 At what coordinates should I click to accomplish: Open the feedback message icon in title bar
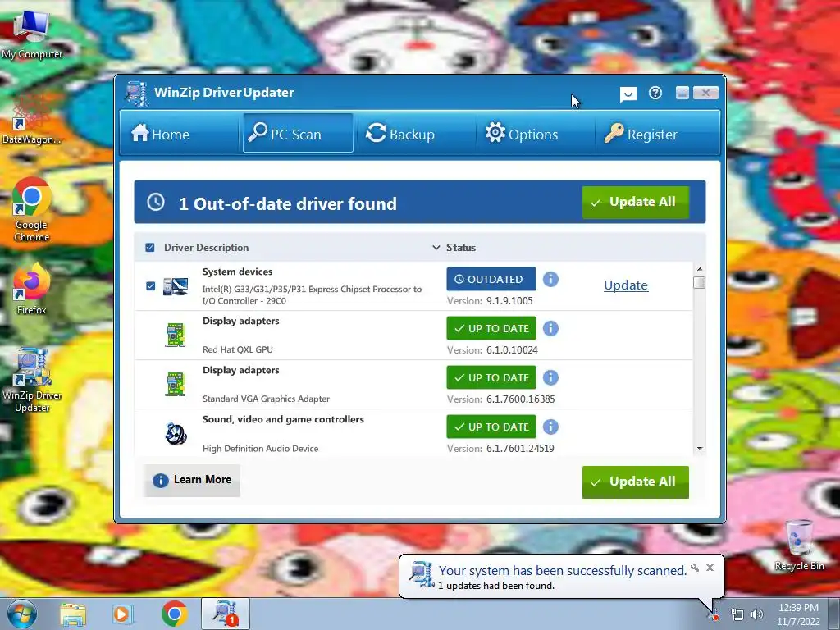tap(628, 94)
